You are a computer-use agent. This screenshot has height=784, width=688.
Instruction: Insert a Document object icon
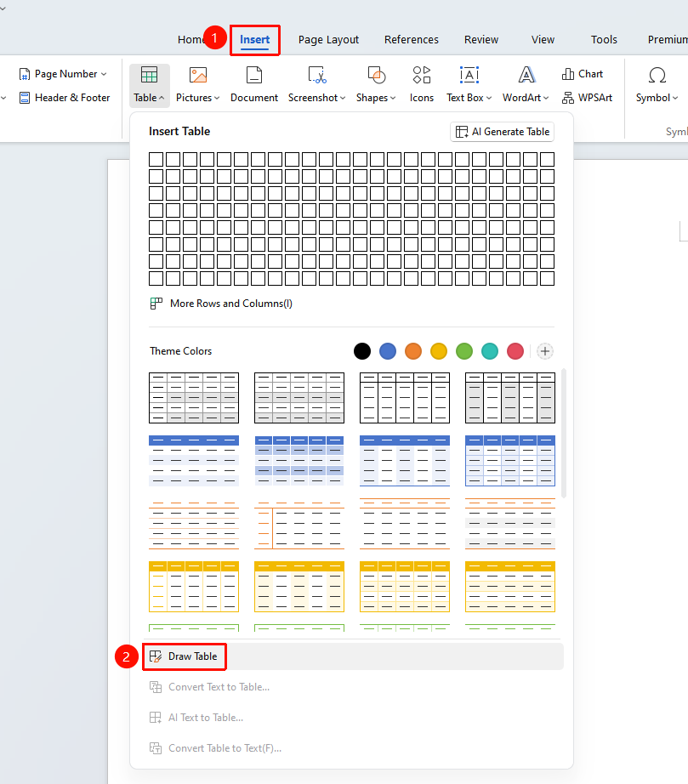click(x=254, y=76)
